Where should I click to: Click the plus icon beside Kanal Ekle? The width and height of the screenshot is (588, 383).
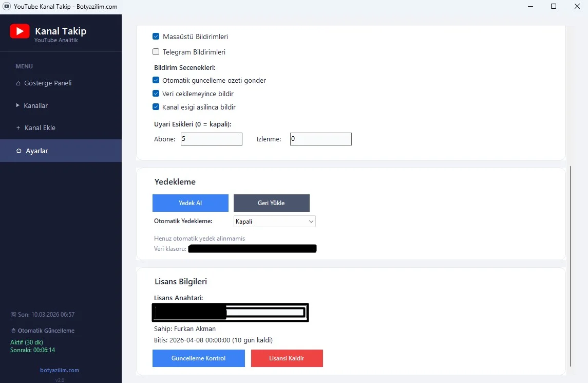click(x=18, y=128)
